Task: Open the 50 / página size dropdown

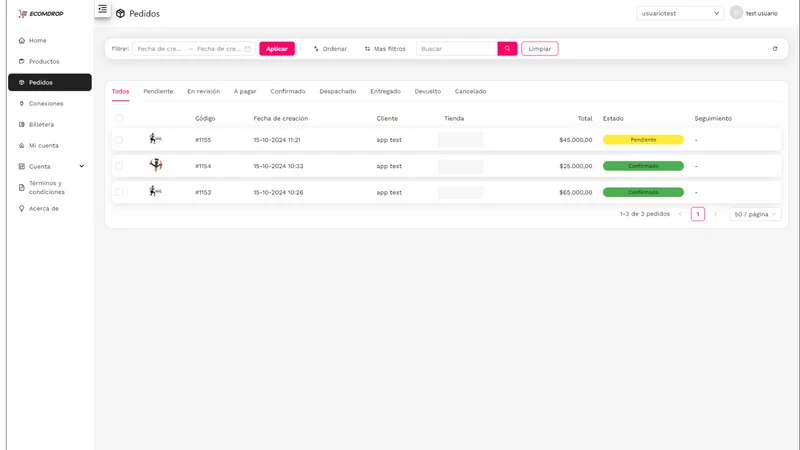Action: click(x=755, y=214)
